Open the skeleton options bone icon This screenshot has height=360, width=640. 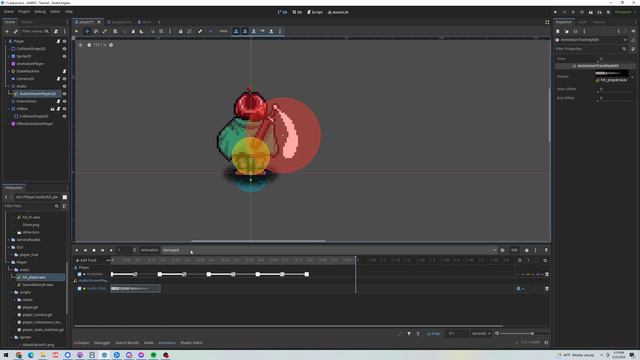point(200,31)
